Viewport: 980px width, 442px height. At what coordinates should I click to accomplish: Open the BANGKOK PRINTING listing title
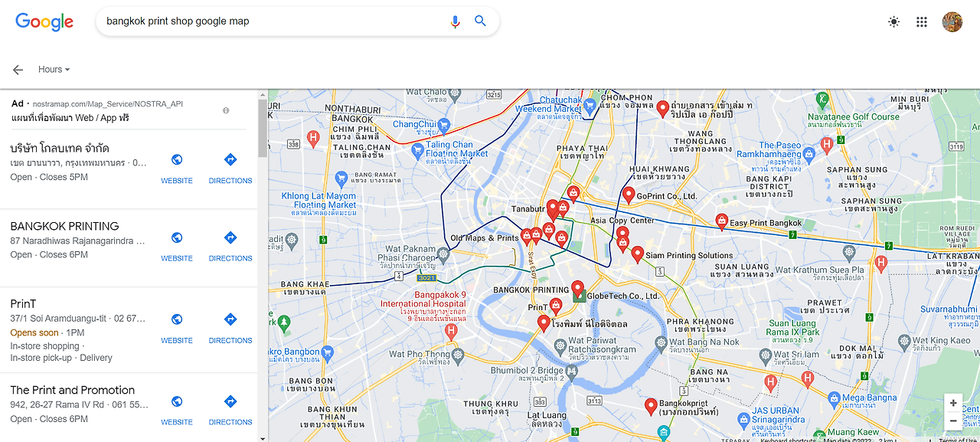pyautogui.click(x=65, y=226)
